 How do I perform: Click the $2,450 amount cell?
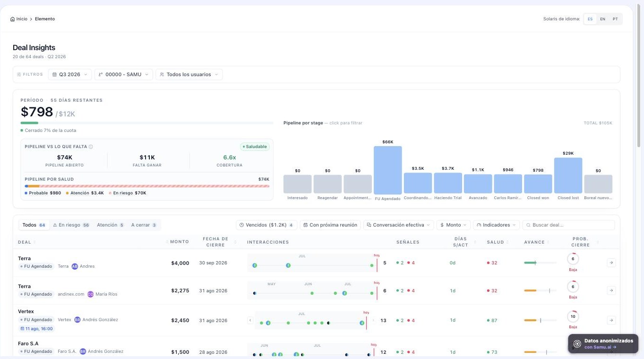click(x=180, y=320)
